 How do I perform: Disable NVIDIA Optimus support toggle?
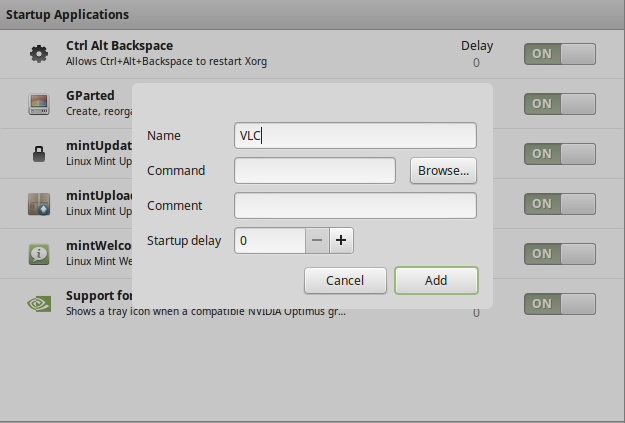coord(559,303)
